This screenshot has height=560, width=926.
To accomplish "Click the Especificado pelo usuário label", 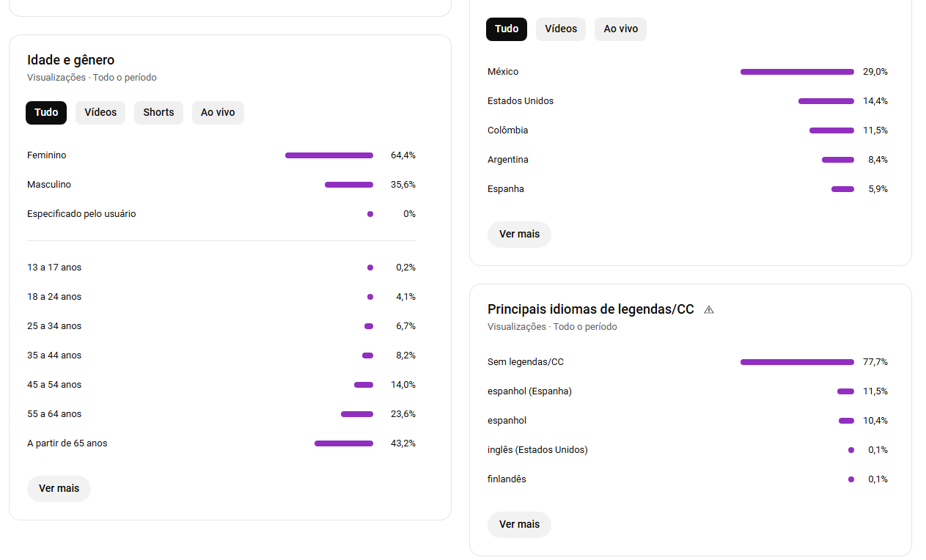I will click(x=81, y=214).
